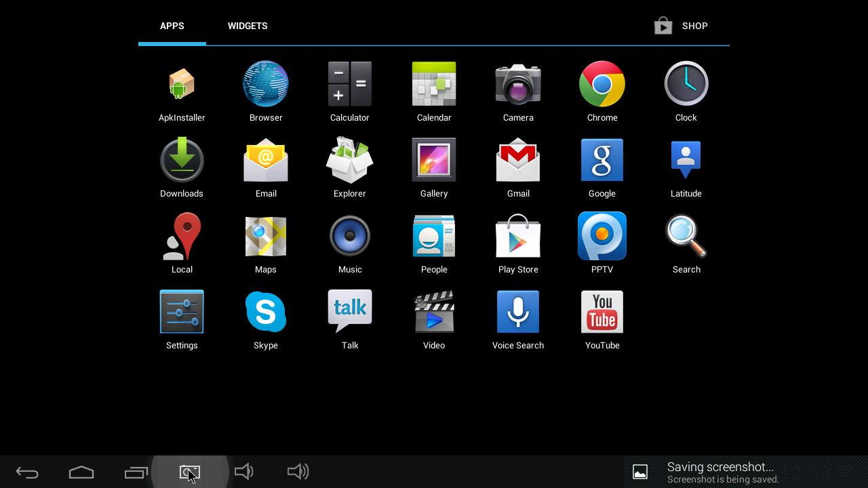
Task: Open the Music speaker icon
Action: coord(350,236)
